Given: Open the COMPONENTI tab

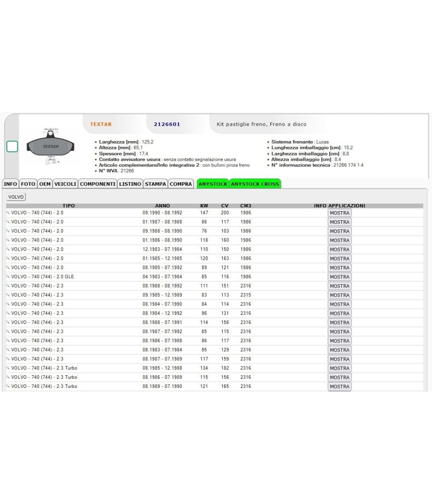Looking at the screenshot, I should 98,184.
